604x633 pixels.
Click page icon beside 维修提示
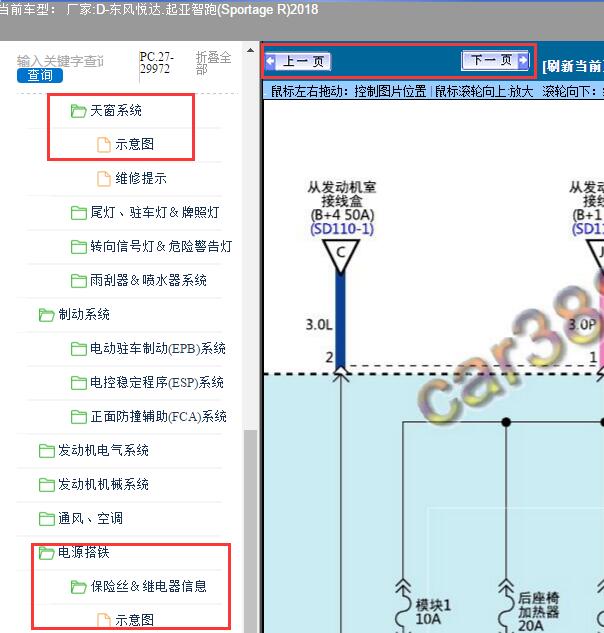(104, 178)
